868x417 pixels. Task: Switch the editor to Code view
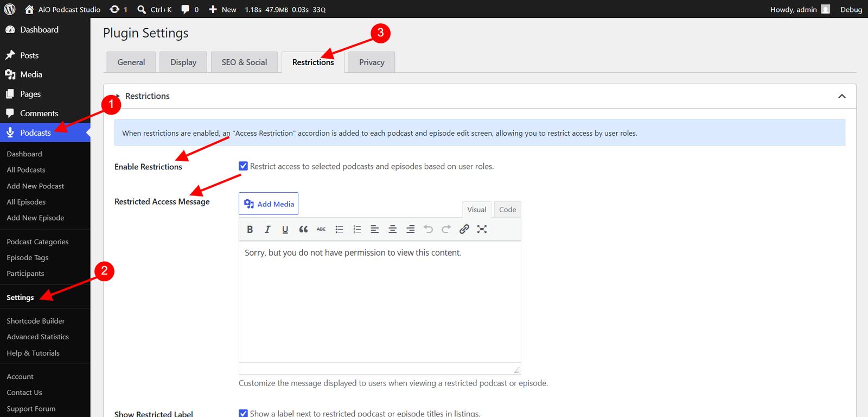pos(507,210)
